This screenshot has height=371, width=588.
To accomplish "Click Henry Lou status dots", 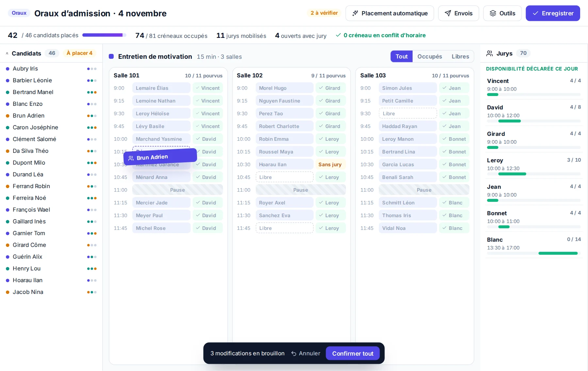I will (92, 268).
